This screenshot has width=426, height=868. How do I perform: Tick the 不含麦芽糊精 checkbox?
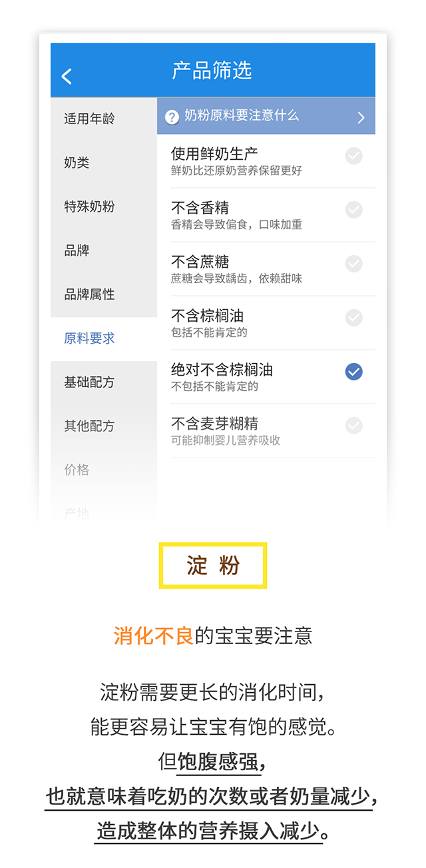coord(353,425)
